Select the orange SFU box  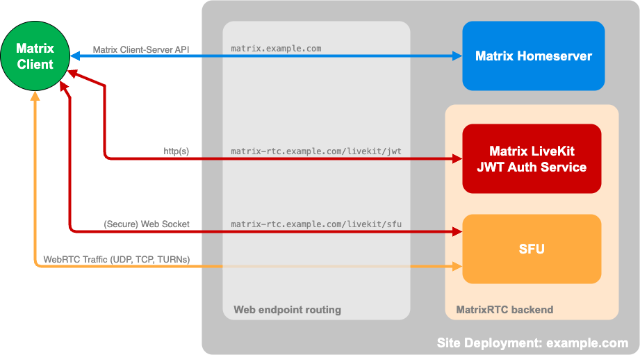[x=532, y=249]
